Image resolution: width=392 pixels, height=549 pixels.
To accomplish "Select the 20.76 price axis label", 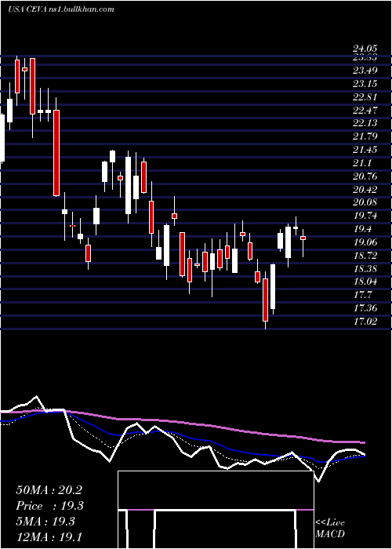I will coord(365,176).
